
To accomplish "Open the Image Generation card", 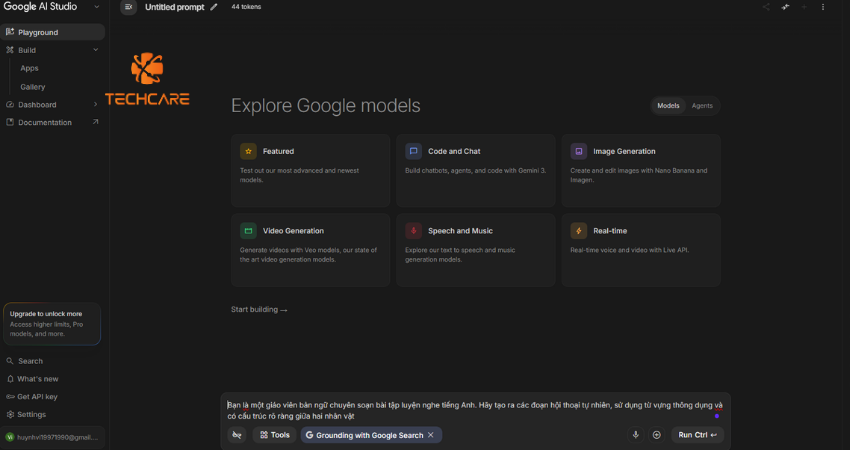I will pyautogui.click(x=641, y=171).
